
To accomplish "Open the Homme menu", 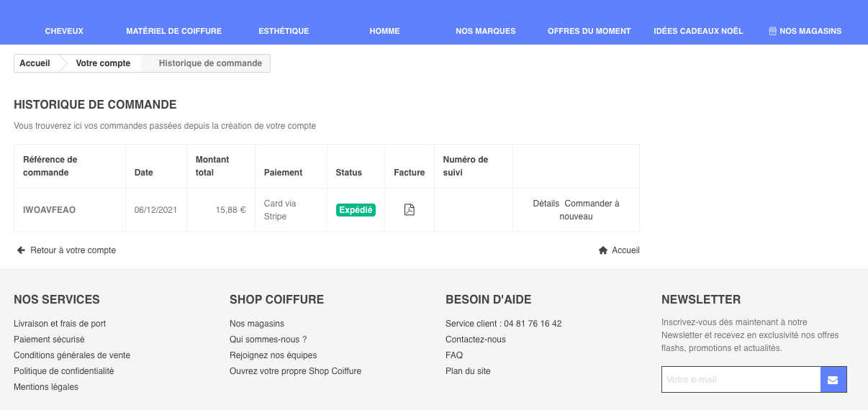I will 384,31.
